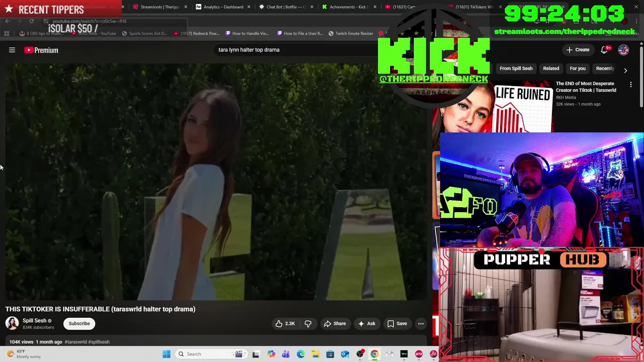This screenshot has width=644, height=362.
Task: Save the video to a playlist
Action: coord(396,324)
